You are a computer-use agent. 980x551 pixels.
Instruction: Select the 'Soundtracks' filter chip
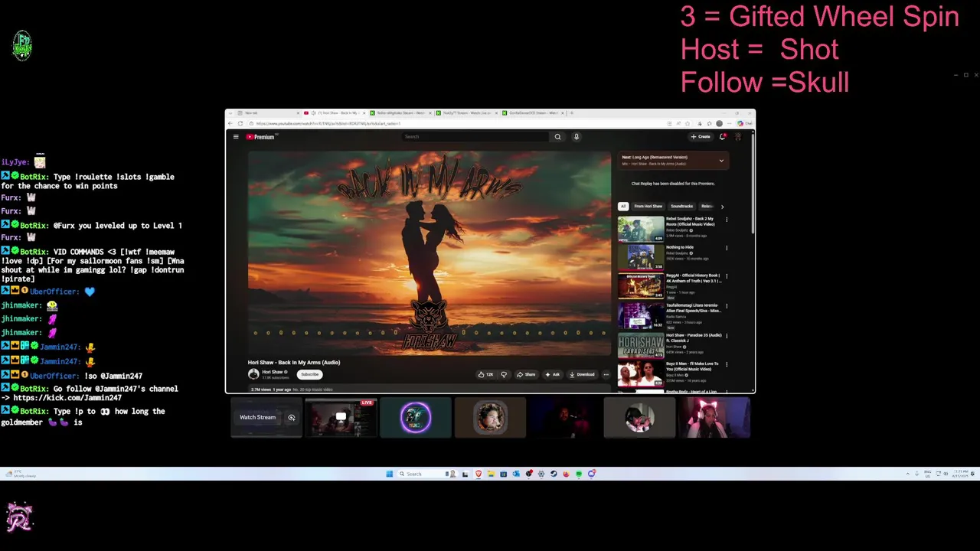pyautogui.click(x=681, y=207)
